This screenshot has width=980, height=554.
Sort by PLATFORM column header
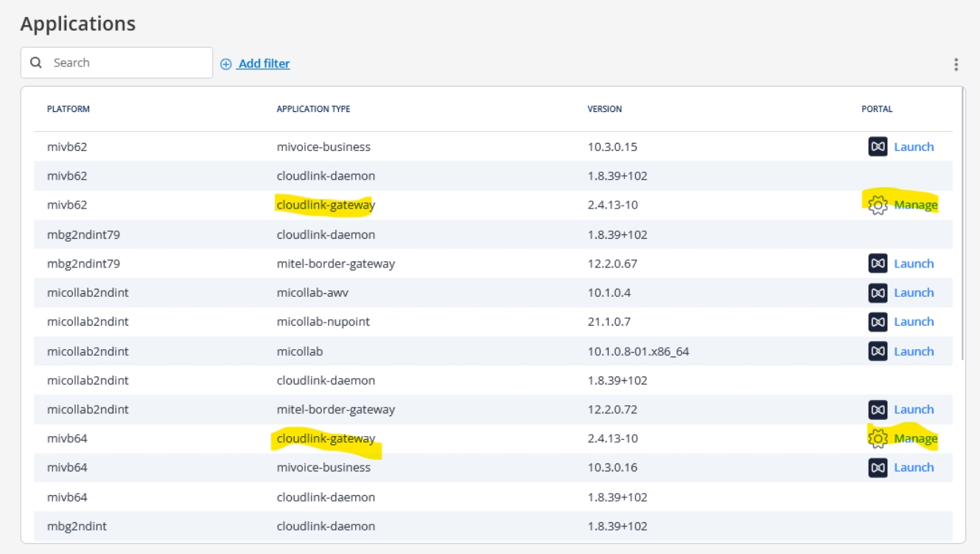[69, 109]
